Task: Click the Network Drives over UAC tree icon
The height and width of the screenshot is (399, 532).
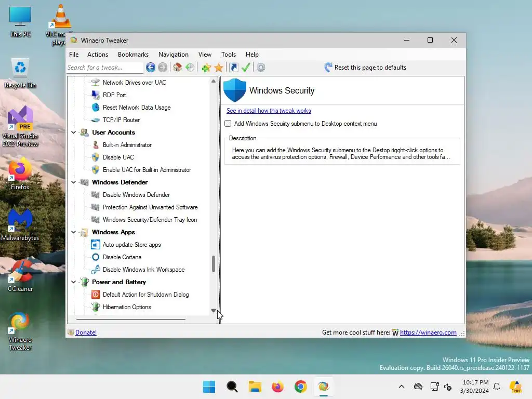Action: [x=96, y=83]
